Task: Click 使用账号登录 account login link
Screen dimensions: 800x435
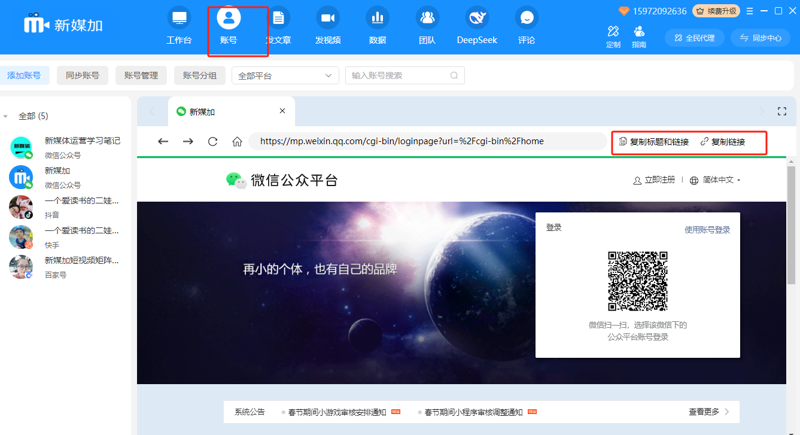Action: click(x=707, y=230)
